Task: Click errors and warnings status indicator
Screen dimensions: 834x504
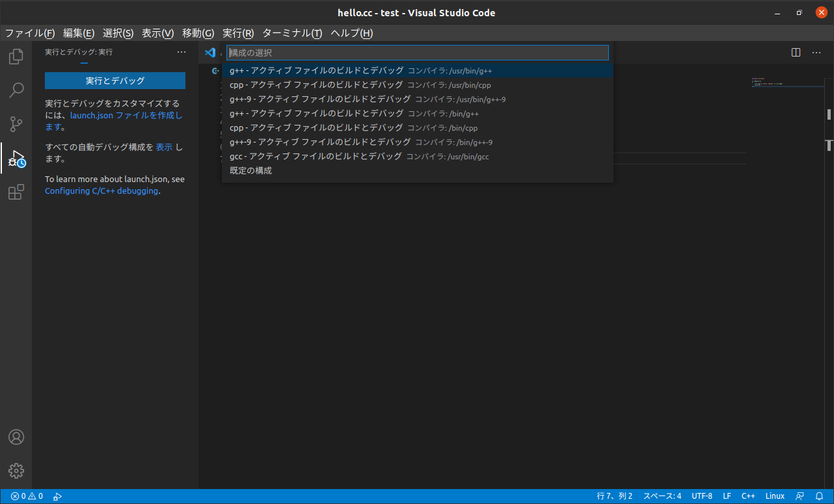Action: pyautogui.click(x=27, y=496)
